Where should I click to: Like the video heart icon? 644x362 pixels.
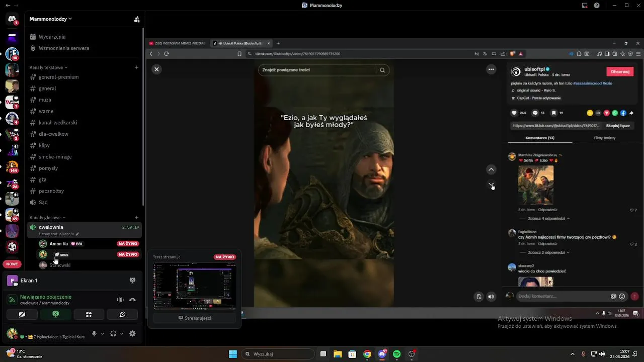coord(514,113)
